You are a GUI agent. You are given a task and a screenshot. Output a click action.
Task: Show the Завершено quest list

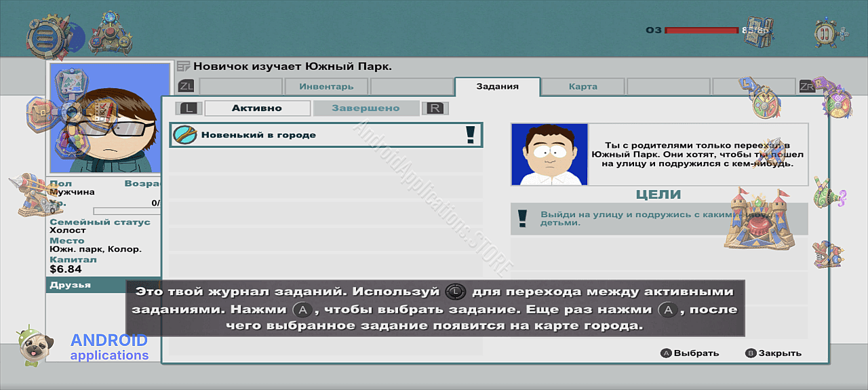[366, 108]
